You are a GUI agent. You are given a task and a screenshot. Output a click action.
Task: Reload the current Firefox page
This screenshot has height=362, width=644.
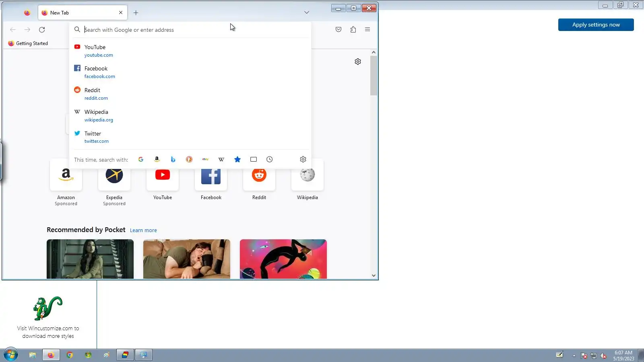click(42, 30)
